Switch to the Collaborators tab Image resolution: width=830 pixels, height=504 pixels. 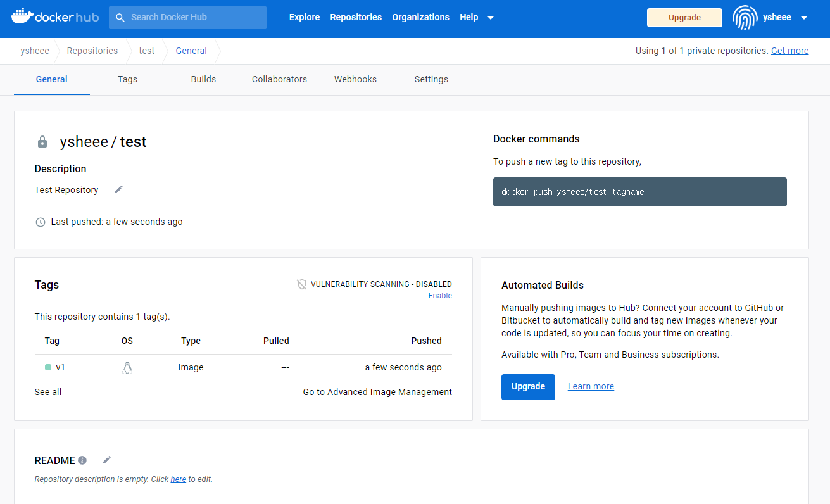(279, 79)
